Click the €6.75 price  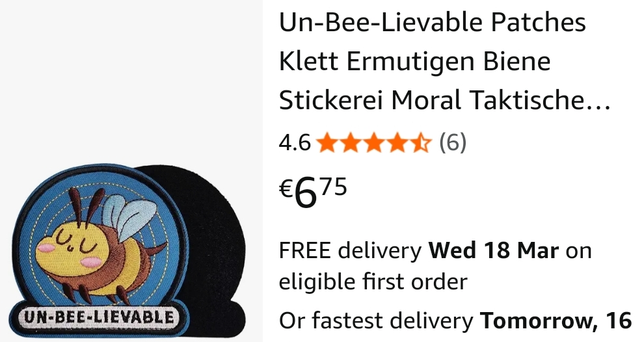313,192
